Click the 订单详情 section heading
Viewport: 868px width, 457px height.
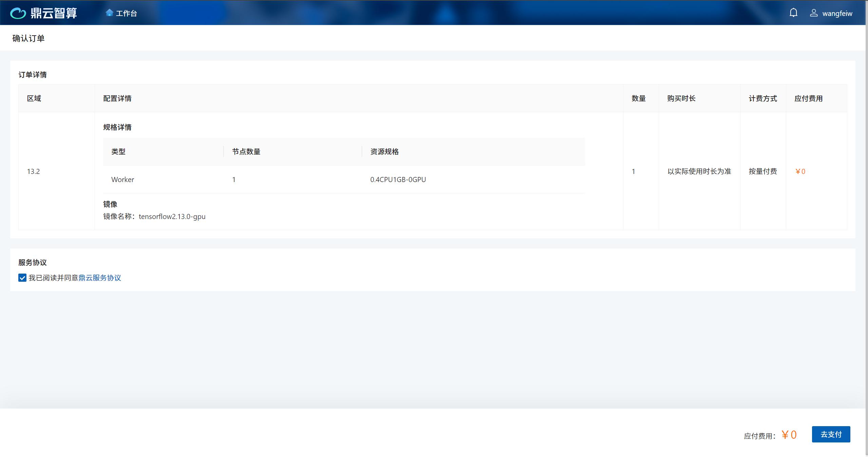(x=33, y=75)
